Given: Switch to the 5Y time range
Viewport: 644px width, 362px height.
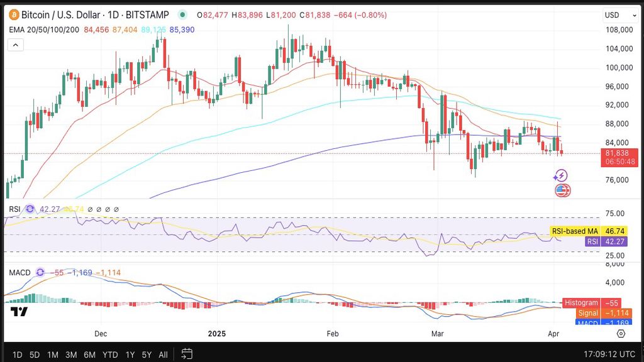Looking at the screenshot, I should click(147, 354).
